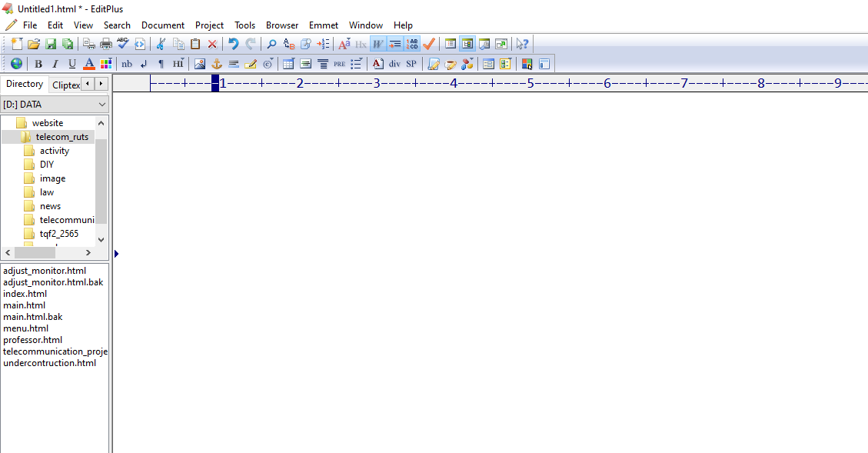
Task: Open the Emmet menu
Action: (x=323, y=25)
